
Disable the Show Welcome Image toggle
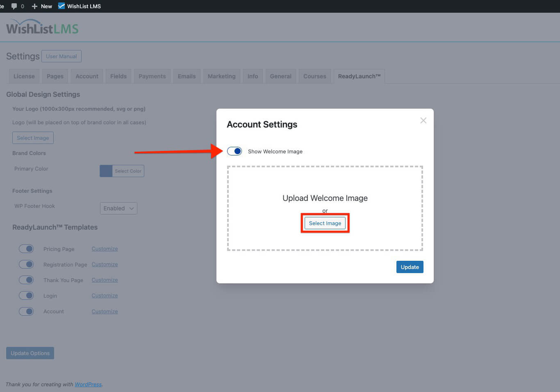(x=234, y=151)
